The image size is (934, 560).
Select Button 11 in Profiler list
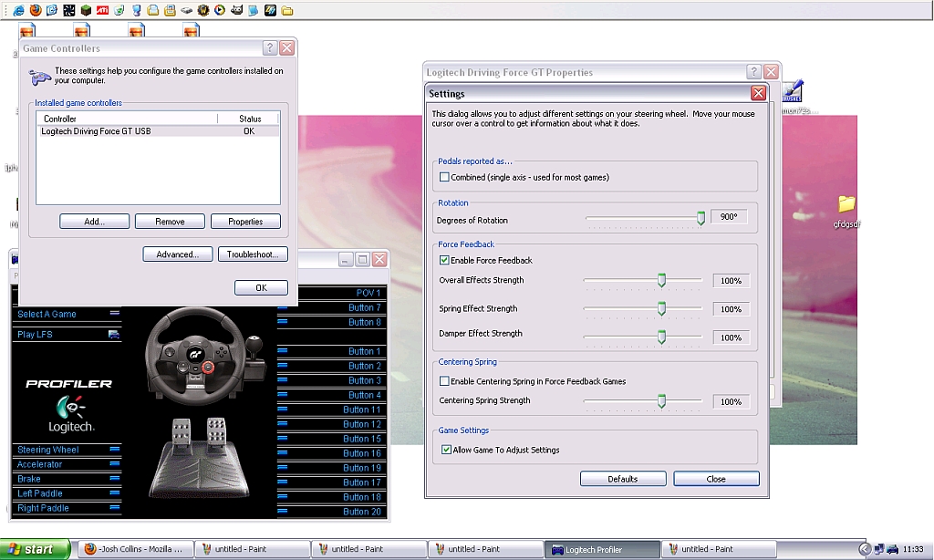point(332,410)
